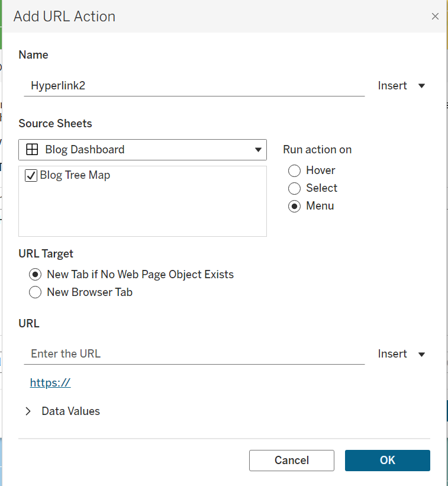Select the Menu run action radio
This screenshot has height=486, width=448.
pyautogui.click(x=295, y=207)
